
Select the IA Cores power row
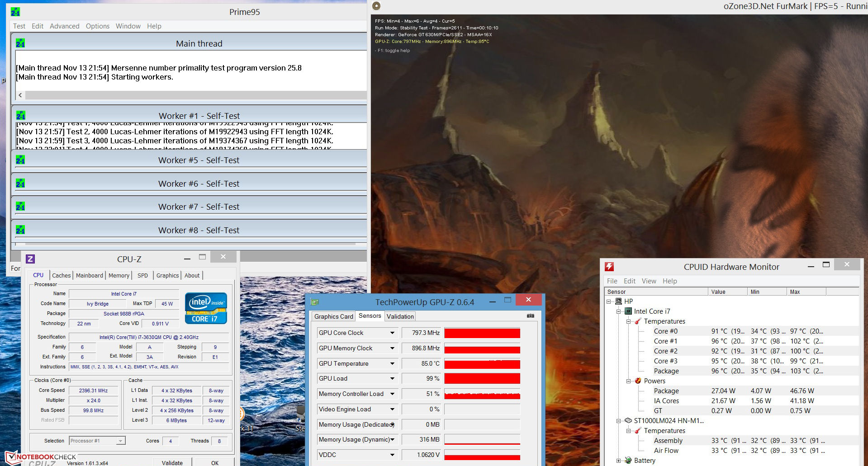click(x=732, y=401)
